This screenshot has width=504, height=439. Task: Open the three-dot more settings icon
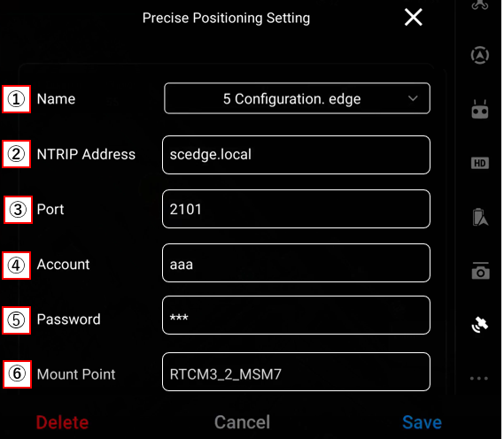479,378
